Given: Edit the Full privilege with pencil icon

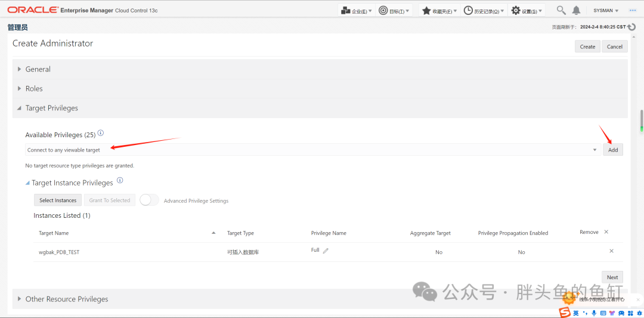Looking at the screenshot, I should click(326, 251).
